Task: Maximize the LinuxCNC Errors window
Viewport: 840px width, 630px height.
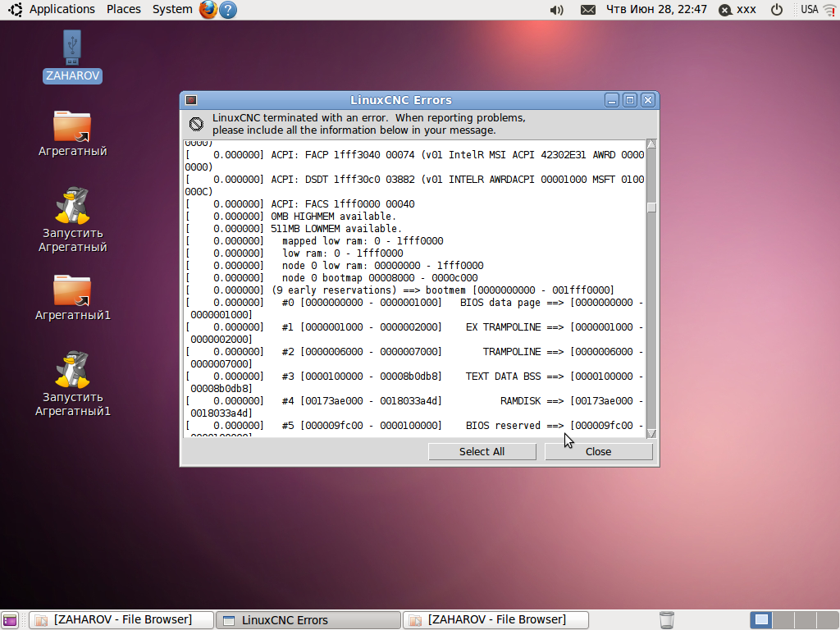Action: pyautogui.click(x=630, y=100)
